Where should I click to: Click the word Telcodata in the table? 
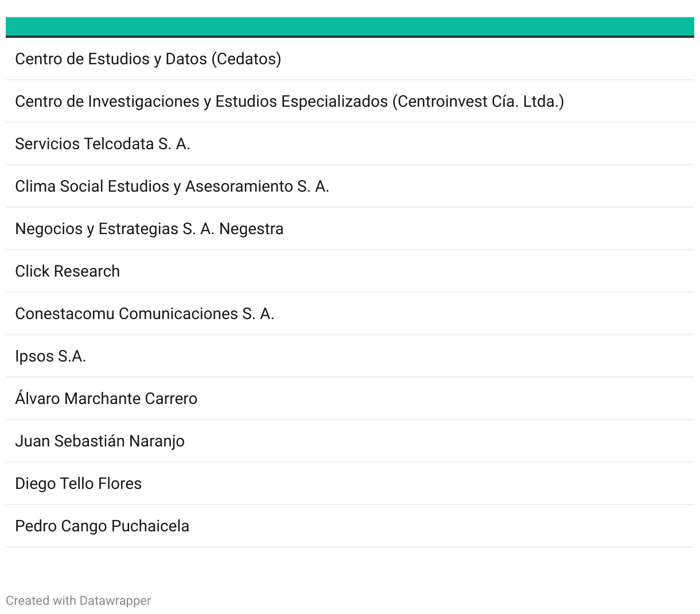(119, 144)
